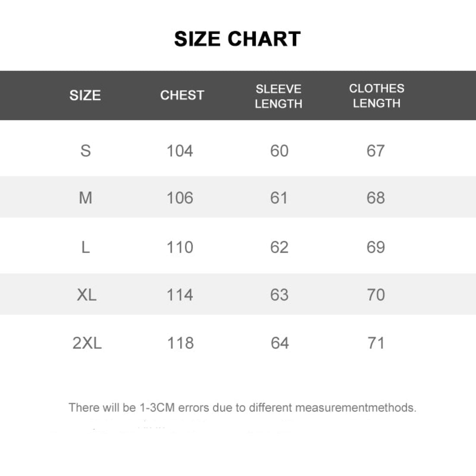
Task: Click chest value 110 for size L
Action: point(180,247)
